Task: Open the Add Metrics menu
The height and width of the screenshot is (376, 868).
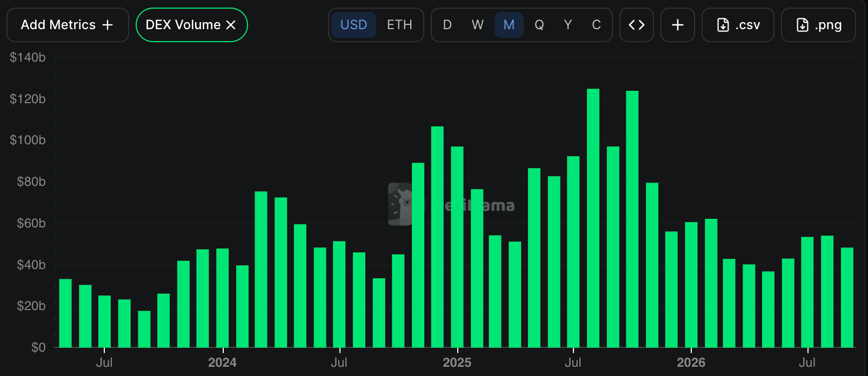Action: coord(68,25)
